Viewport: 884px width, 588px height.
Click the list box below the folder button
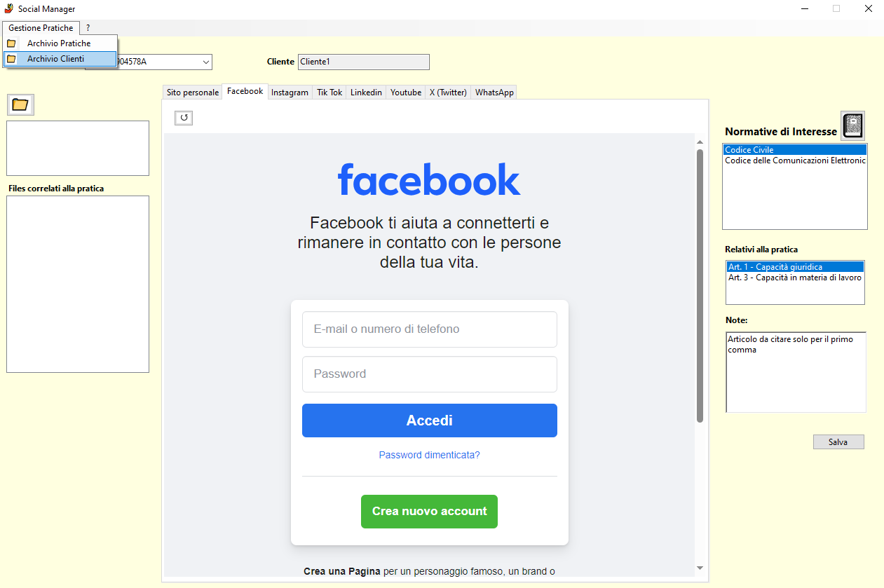pyautogui.click(x=78, y=148)
